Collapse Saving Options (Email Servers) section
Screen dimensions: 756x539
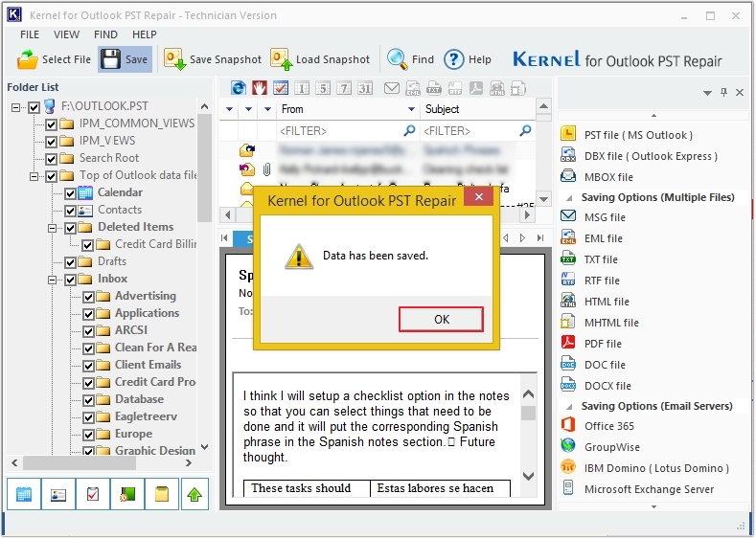click(x=569, y=407)
